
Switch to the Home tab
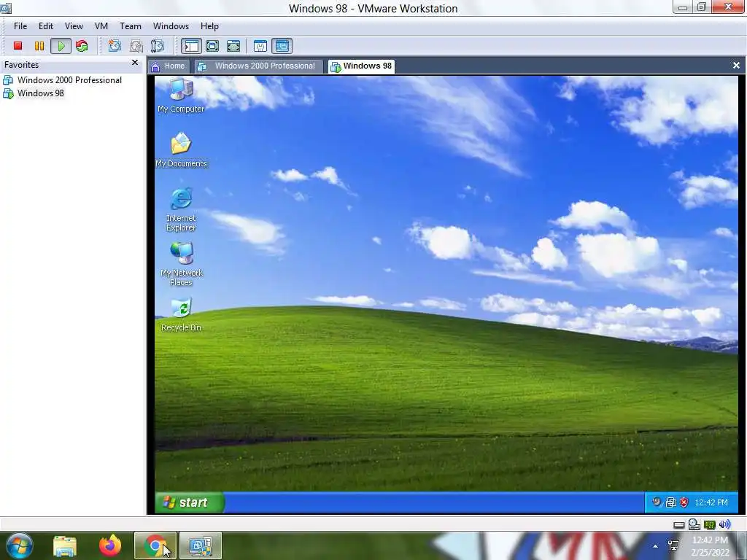pyautogui.click(x=169, y=66)
